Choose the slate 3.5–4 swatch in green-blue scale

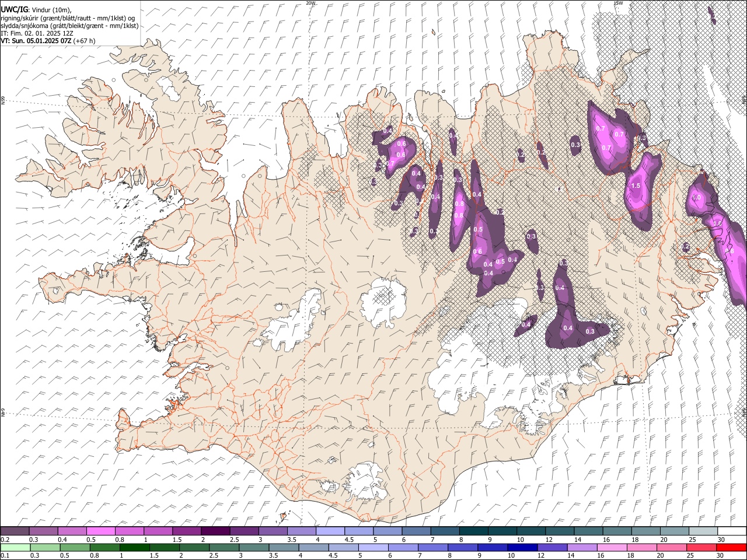[283, 548]
